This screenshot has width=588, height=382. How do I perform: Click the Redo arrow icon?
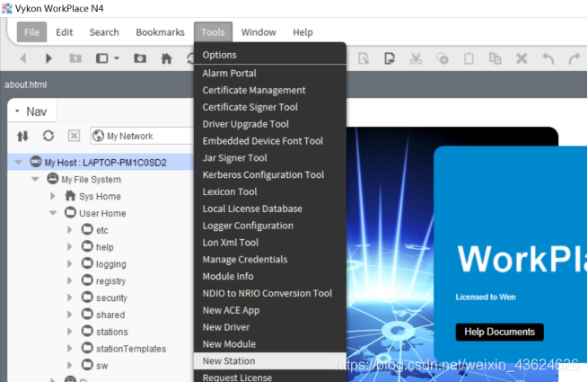tap(575, 58)
